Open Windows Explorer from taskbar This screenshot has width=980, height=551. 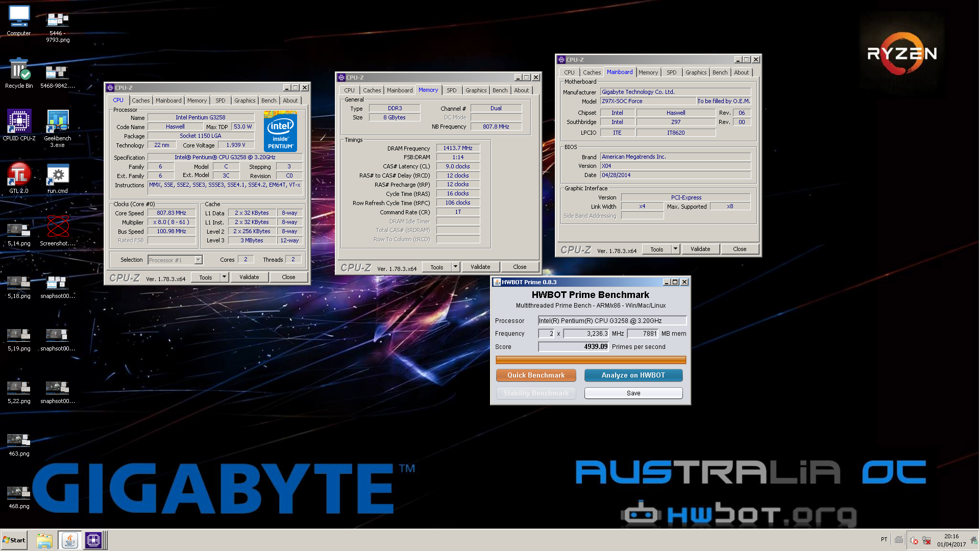pos(44,540)
